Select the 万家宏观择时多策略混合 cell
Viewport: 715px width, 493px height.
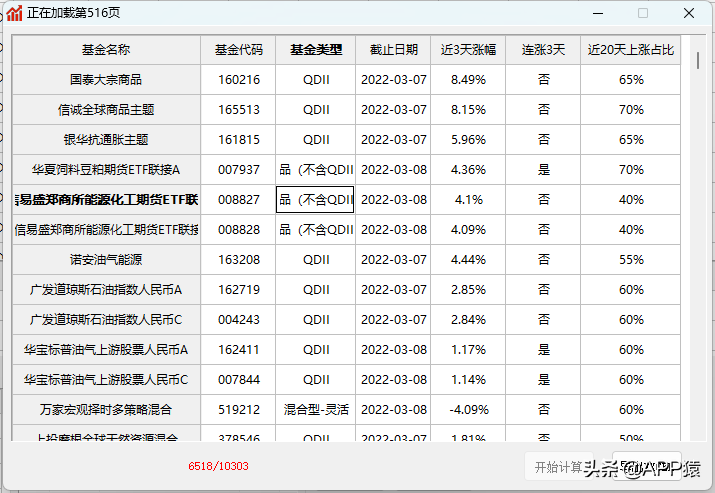(x=106, y=410)
